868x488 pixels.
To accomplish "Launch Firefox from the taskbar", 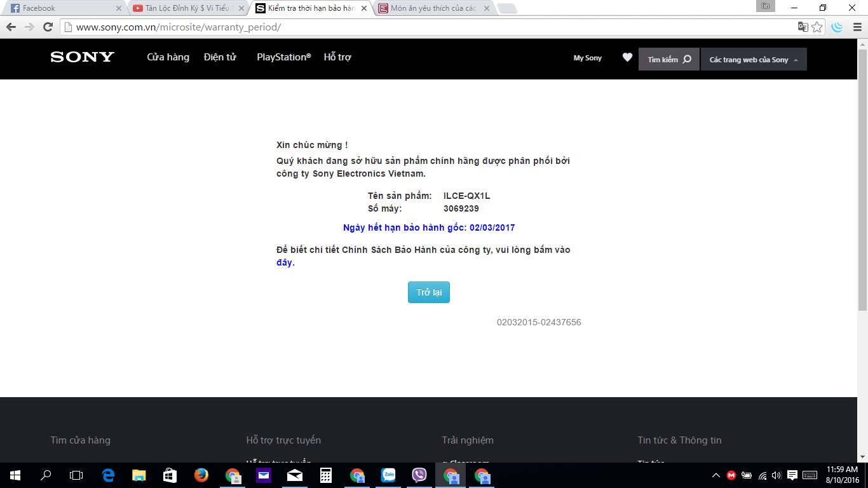I will [x=201, y=475].
